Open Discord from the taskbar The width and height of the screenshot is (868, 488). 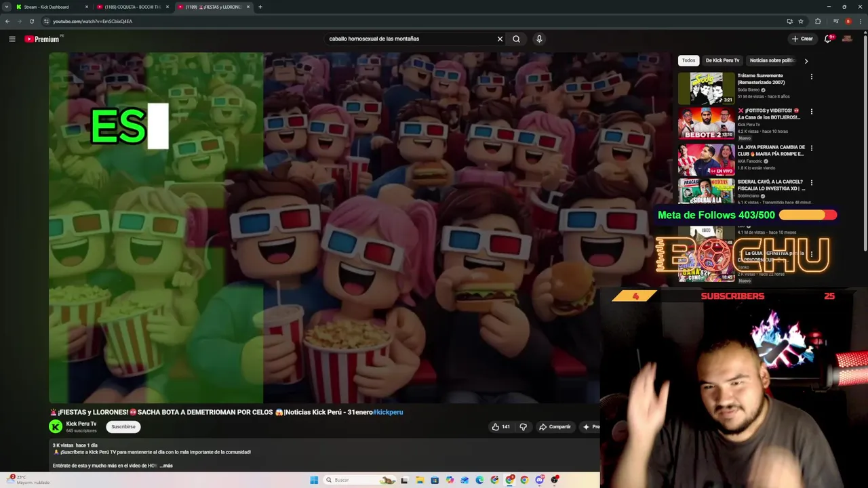[x=539, y=480]
